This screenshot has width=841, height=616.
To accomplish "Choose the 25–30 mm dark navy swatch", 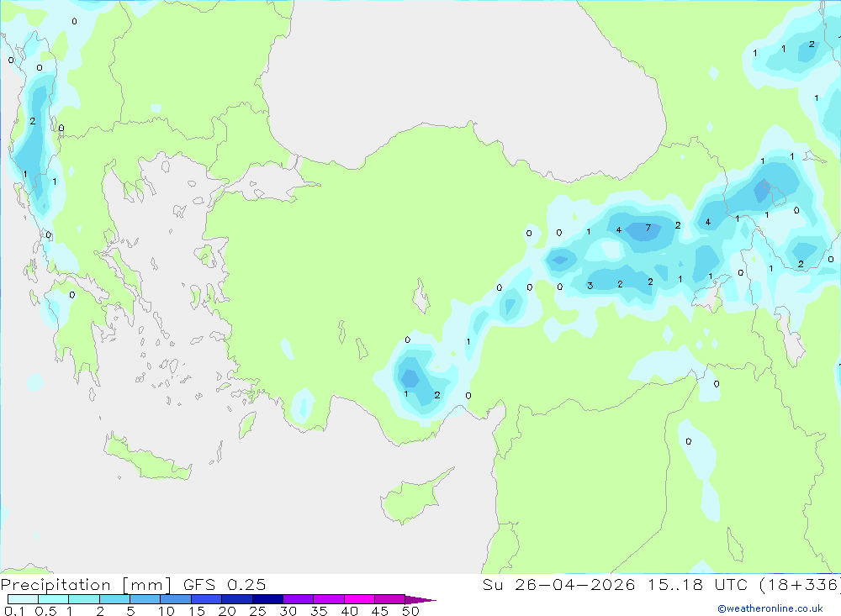I will pyautogui.click(x=267, y=599).
